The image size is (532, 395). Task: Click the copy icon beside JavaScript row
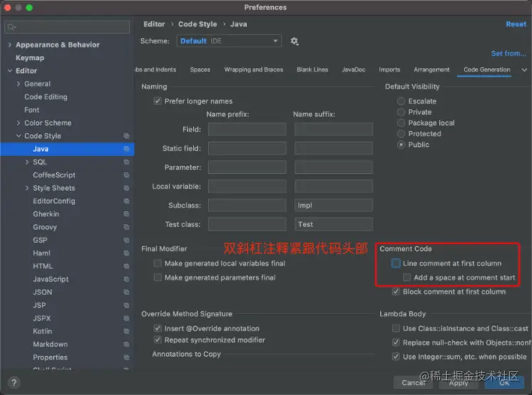coord(126,279)
